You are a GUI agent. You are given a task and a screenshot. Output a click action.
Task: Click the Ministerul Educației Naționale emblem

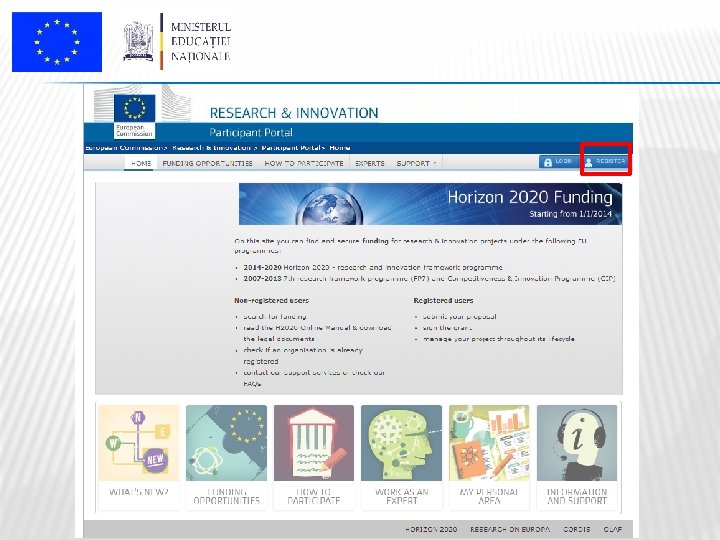pos(138,41)
